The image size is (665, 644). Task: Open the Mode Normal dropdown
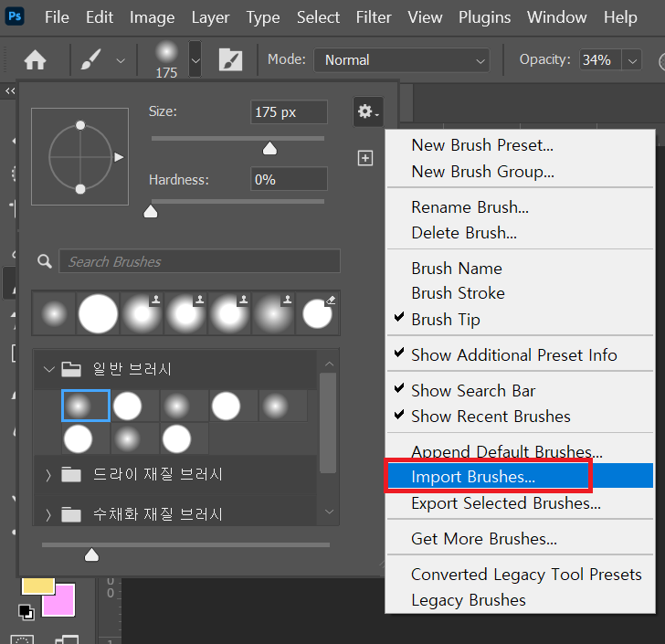point(401,59)
